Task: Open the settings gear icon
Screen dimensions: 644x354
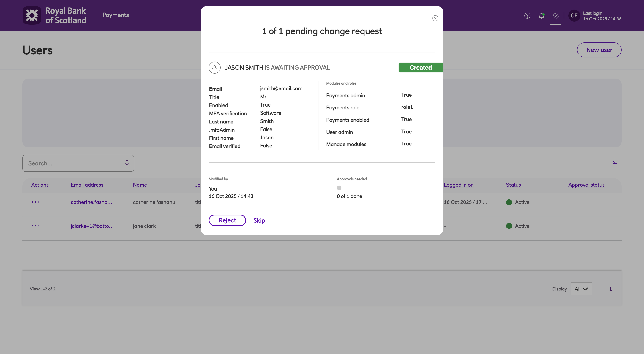Action: click(x=555, y=16)
